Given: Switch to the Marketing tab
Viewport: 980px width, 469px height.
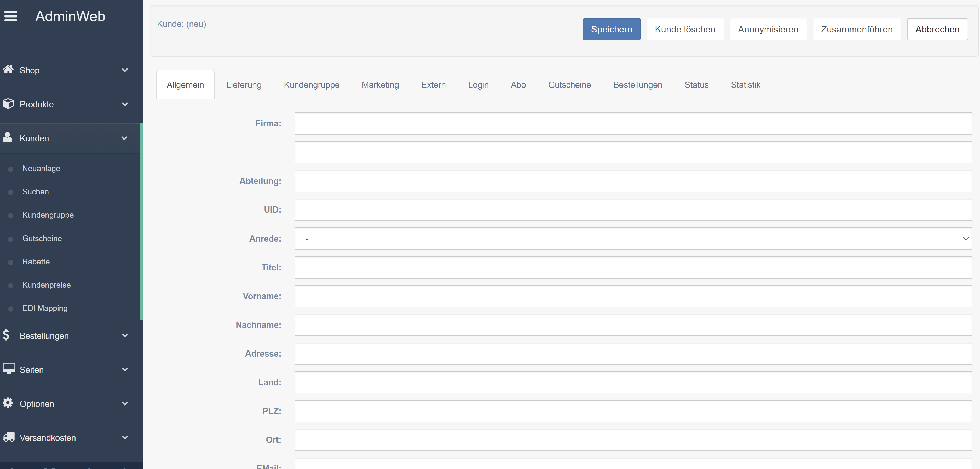Looking at the screenshot, I should tap(381, 85).
